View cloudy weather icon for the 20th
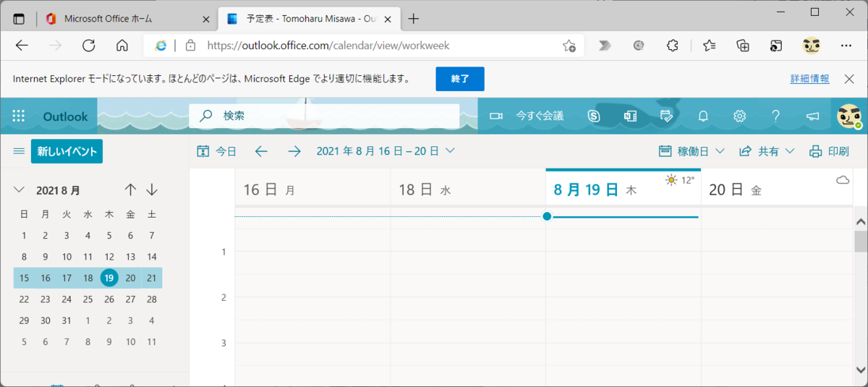The image size is (868, 387). [843, 179]
